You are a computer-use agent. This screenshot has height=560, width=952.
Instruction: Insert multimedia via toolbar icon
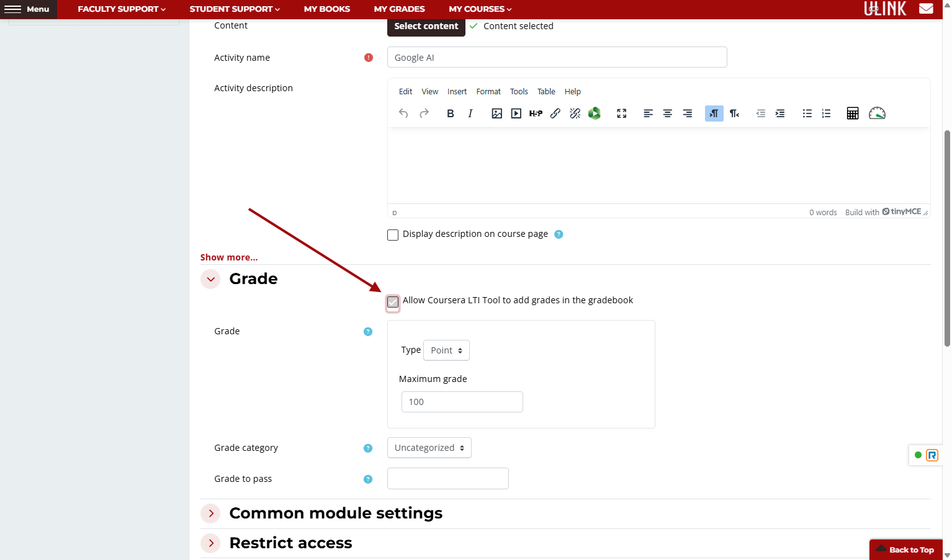coord(516,113)
